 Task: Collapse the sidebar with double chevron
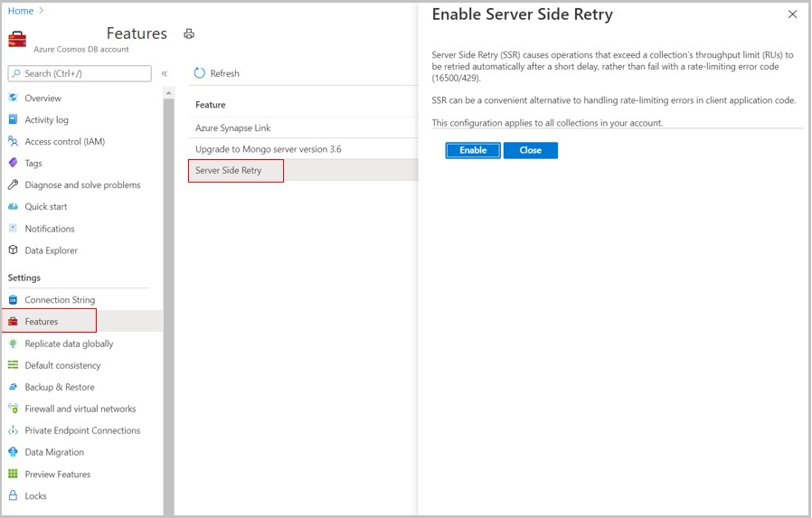click(165, 73)
